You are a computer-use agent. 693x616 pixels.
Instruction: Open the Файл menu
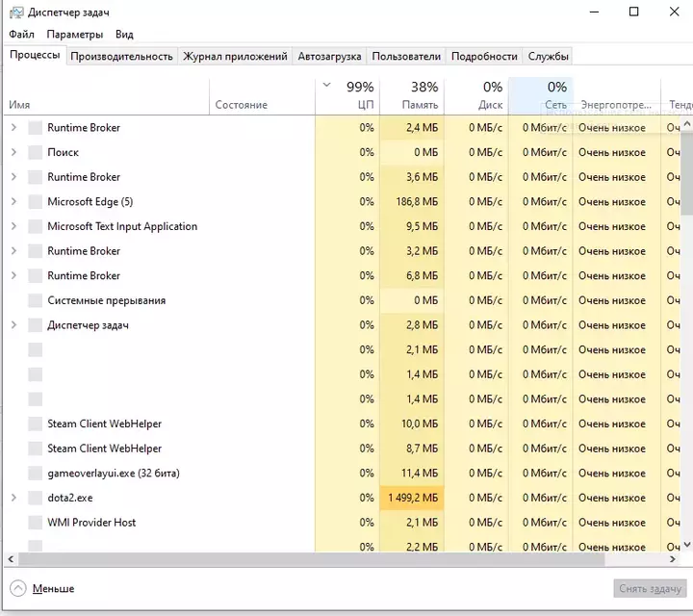pos(21,34)
